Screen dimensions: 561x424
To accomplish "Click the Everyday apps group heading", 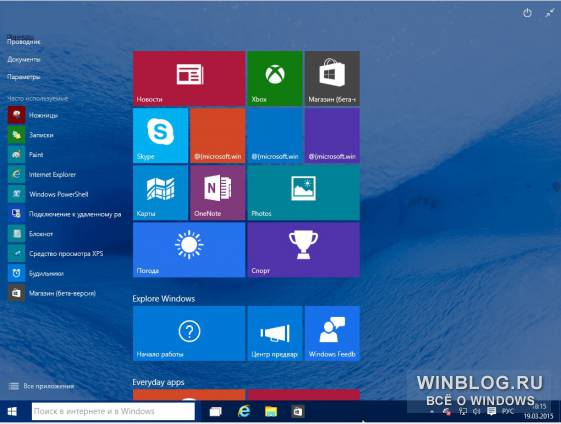I will (x=158, y=382).
